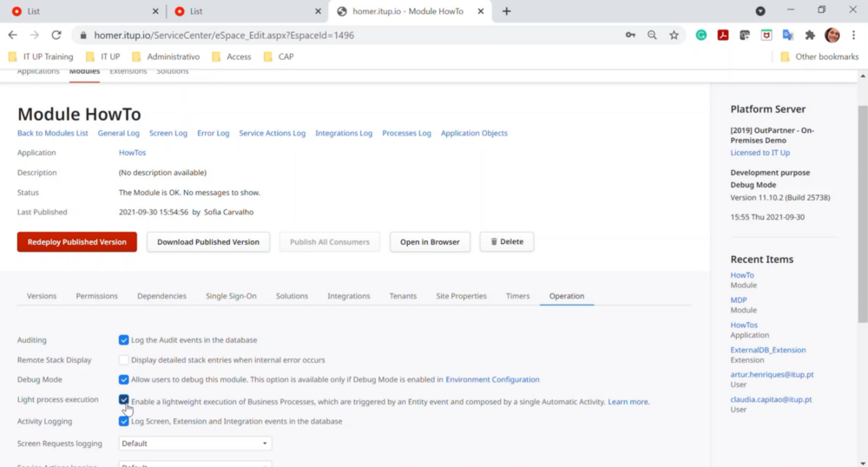The height and width of the screenshot is (467, 868).
Task: Open ExternalDB_Extension in Recent Items
Action: (x=768, y=350)
